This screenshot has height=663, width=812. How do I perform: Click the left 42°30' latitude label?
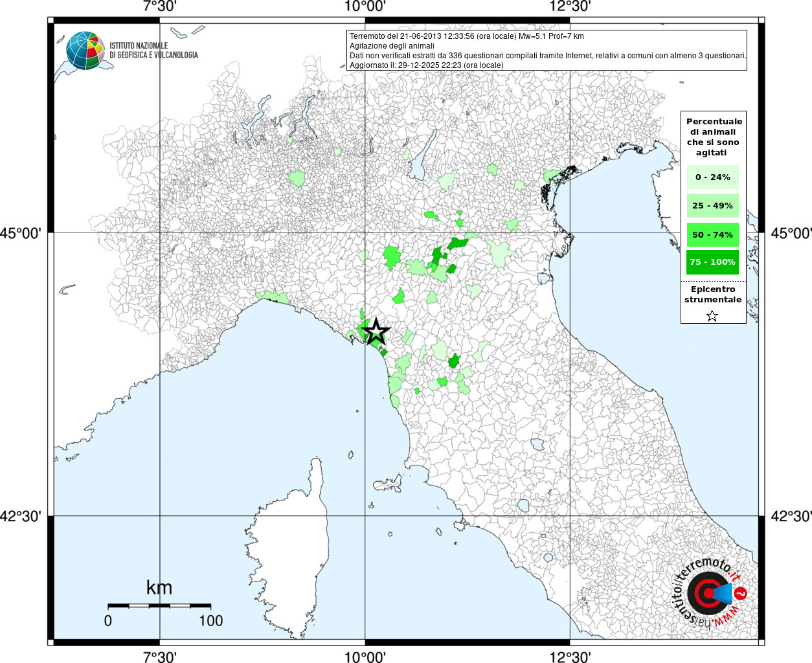[21, 516]
